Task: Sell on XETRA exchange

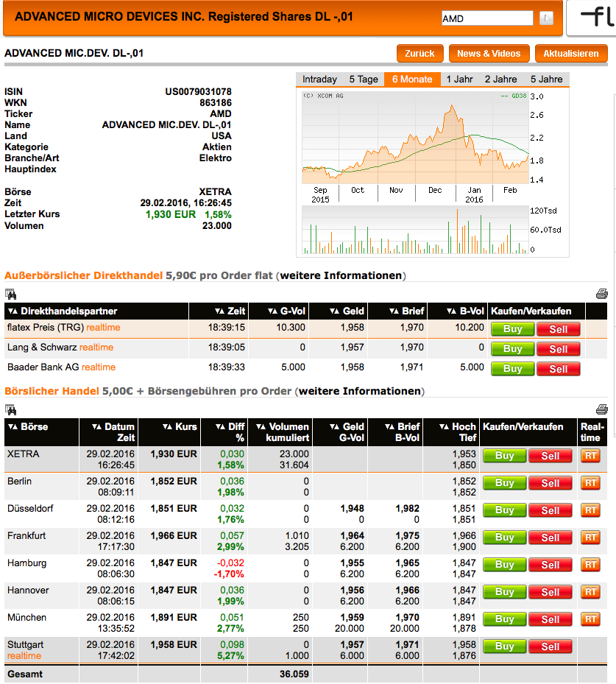Action: pos(550,456)
